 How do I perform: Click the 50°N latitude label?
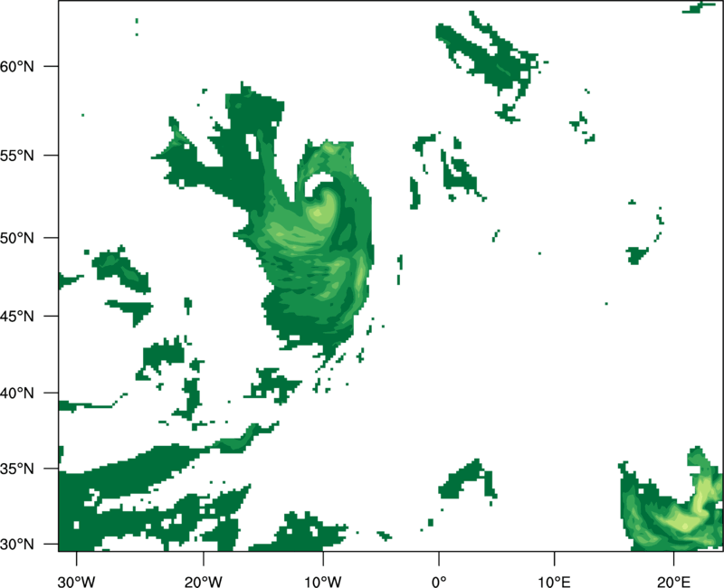(17, 238)
